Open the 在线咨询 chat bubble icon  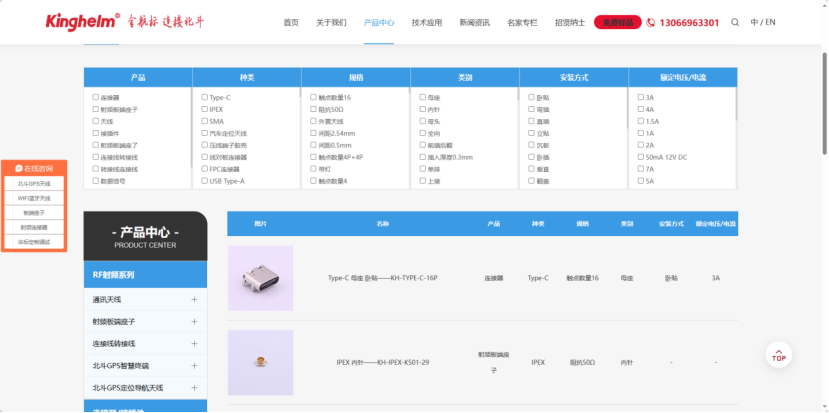[19, 169]
